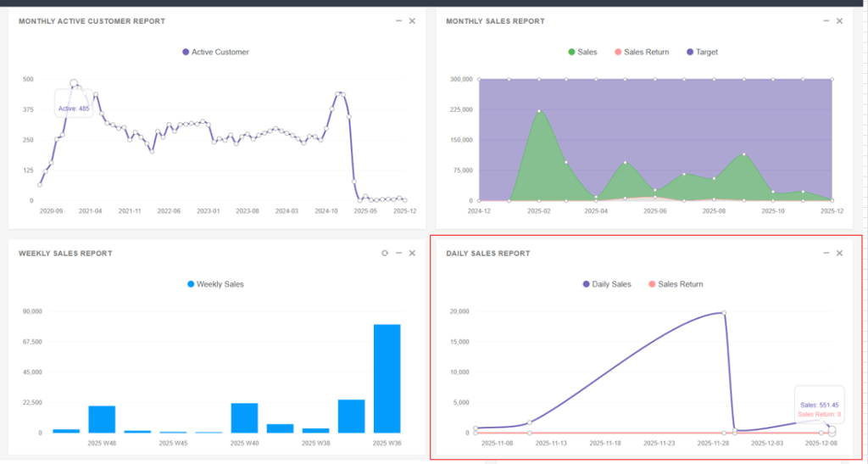
Task: Hide the Daily Sales line series
Action: (x=606, y=284)
